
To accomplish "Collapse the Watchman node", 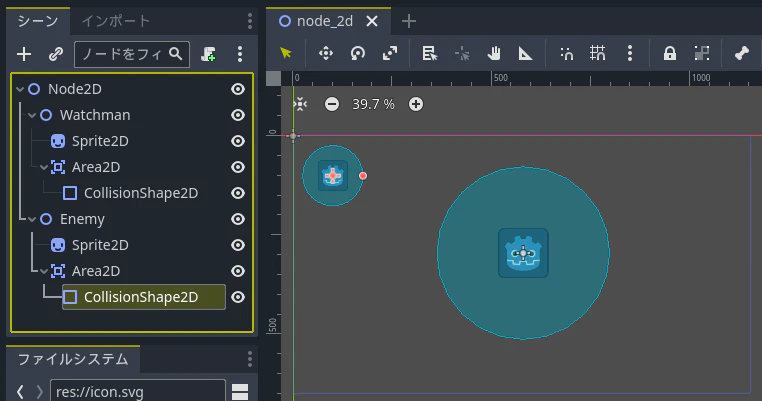I will [x=32, y=115].
